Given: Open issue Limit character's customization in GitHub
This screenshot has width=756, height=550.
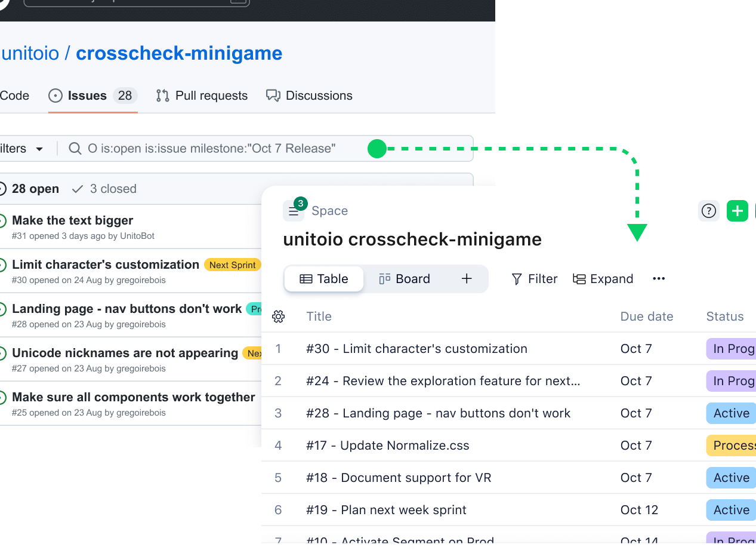Looking at the screenshot, I should point(106,265).
